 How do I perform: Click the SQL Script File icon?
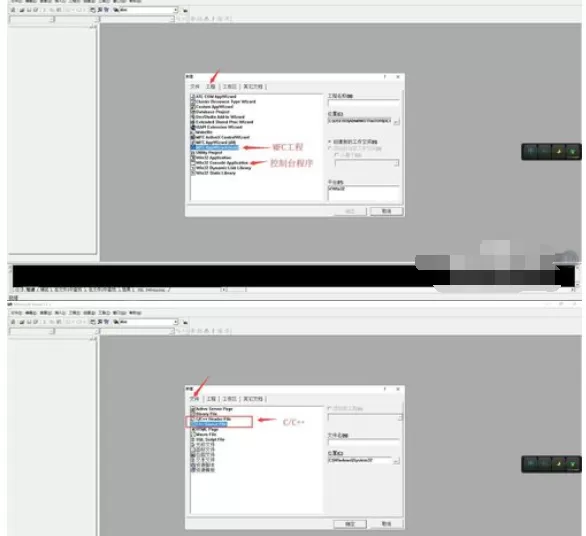pyautogui.click(x=193, y=440)
